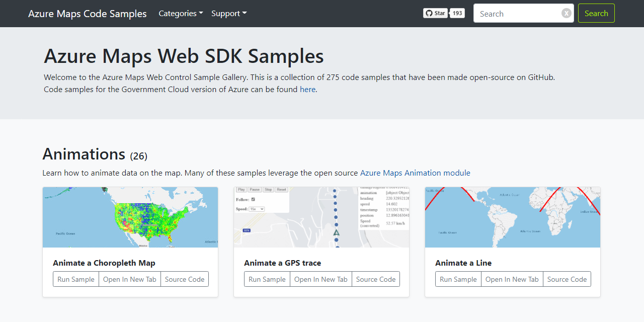View Source Code for GPS trace sample
The height and width of the screenshot is (322, 644).
pos(376,279)
